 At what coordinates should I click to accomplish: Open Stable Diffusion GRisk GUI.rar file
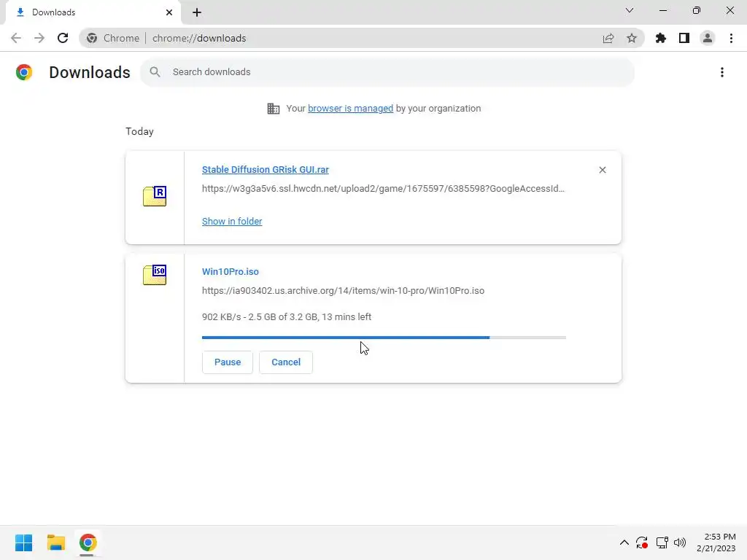click(266, 169)
